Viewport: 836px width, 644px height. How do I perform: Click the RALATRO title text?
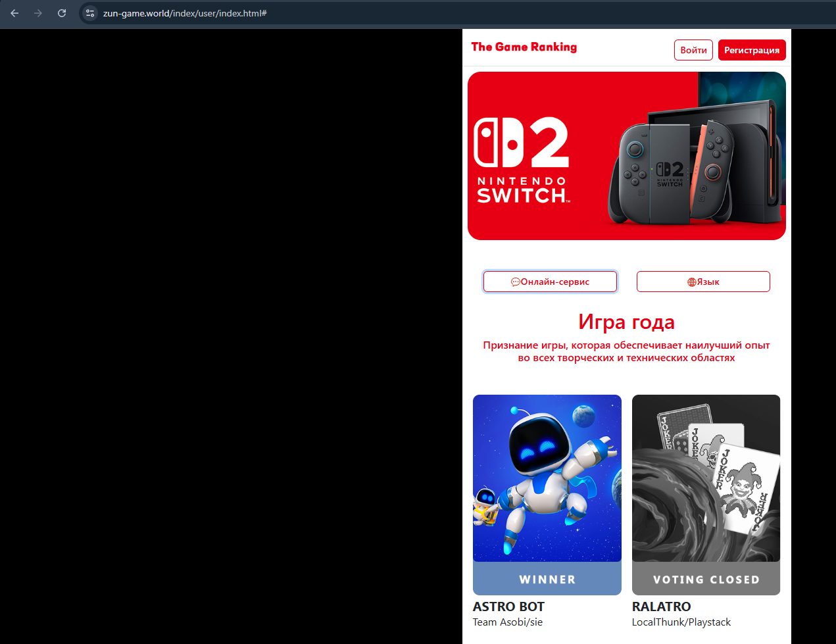tap(661, 607)
